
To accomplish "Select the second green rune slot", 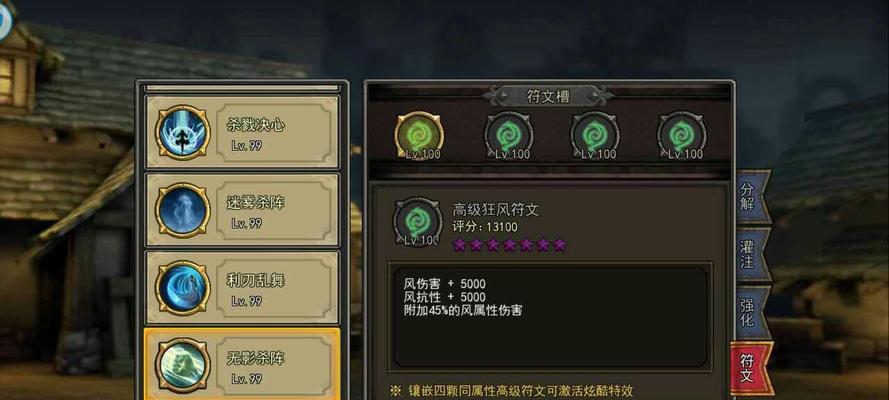I will [508, 135].
